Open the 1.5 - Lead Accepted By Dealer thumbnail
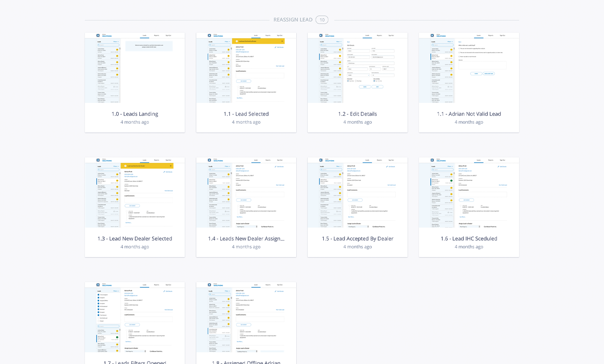This screenshot has width=604, height=364. click(x=358, y=193)
